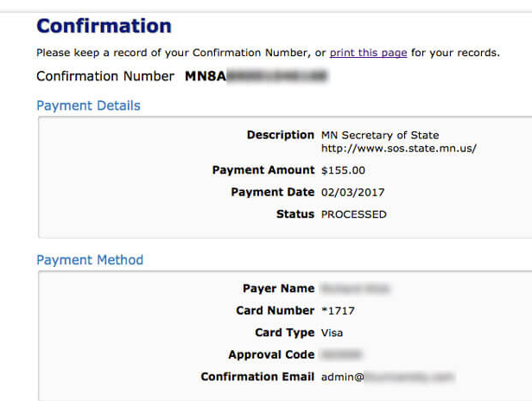The width and height of the screenshot is (532, 401).
Task: Click the Payment Method section heading
Action: (x=90, y=260)
